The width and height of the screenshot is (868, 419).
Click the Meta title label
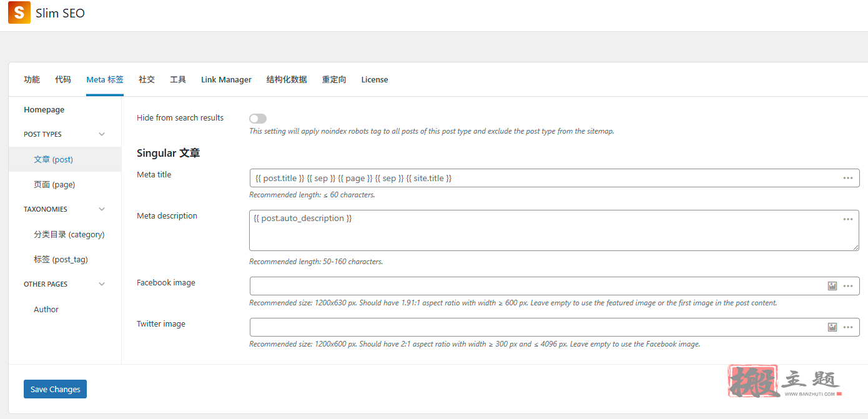[154, 174]
